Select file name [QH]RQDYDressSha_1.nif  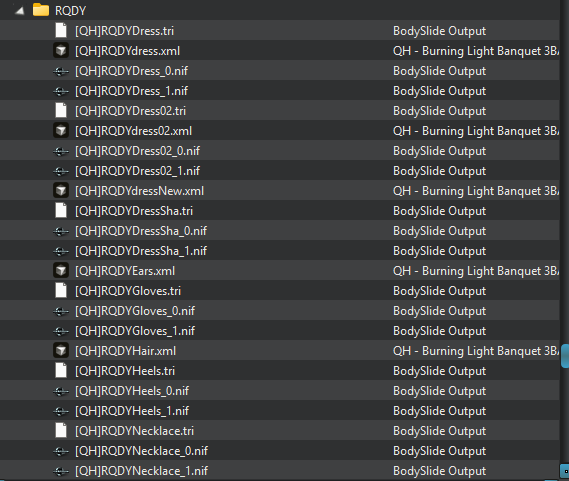coord(141,251)
